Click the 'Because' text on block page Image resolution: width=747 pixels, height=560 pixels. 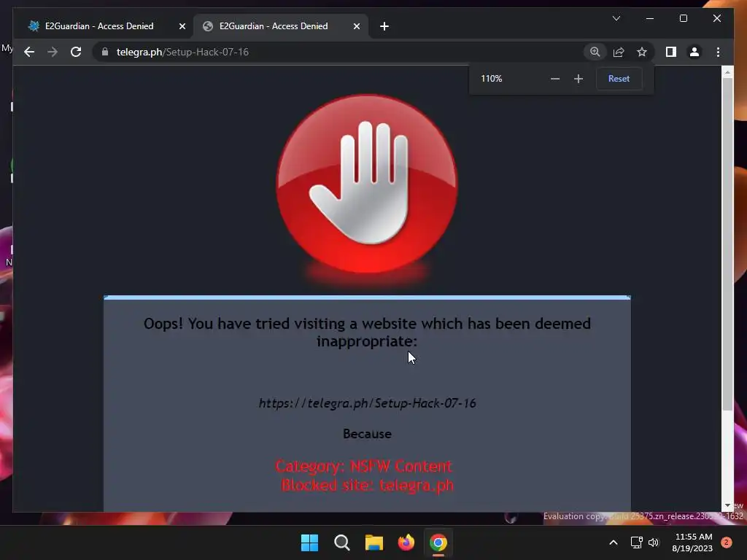coord(368,434)
